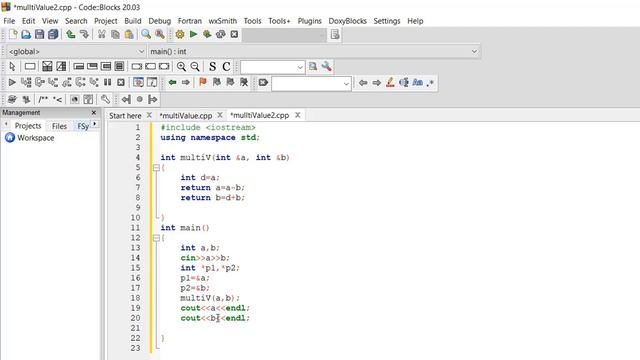The image size is (640, 360).
Task: Switch to the Files tab in Management
Action: pos(59,126)
